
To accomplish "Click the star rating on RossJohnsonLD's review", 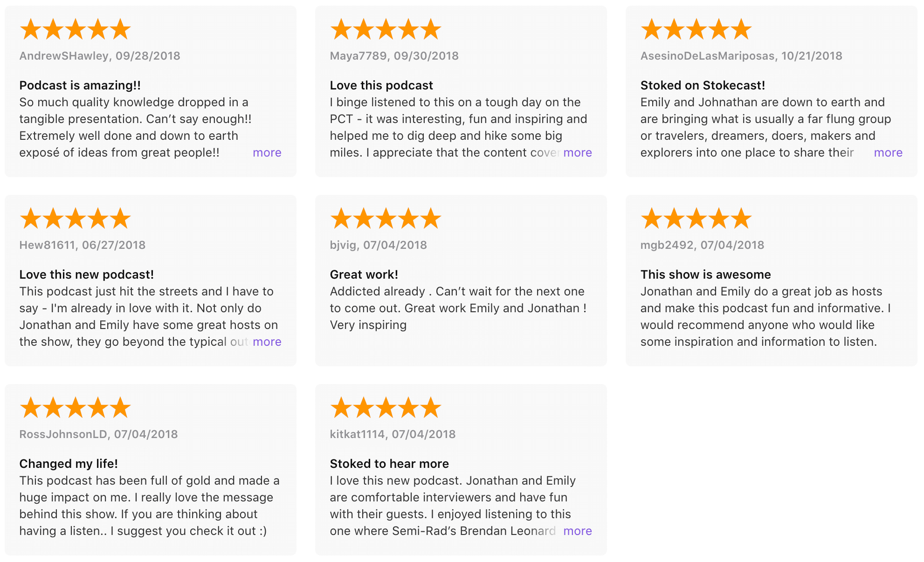I will (75, 408).
